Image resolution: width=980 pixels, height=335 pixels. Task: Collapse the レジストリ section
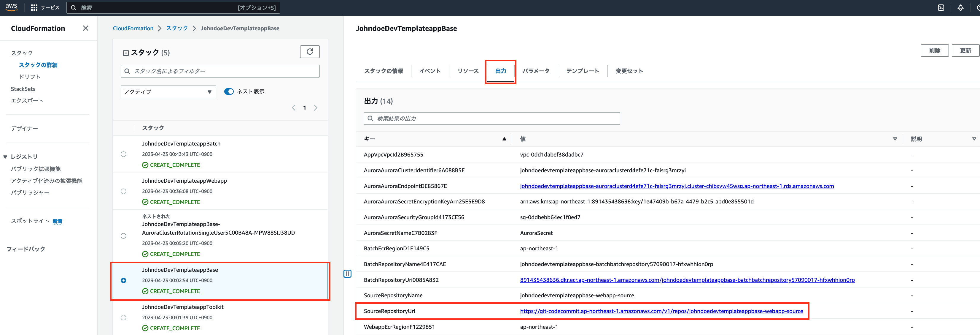[x=5, y=157]
